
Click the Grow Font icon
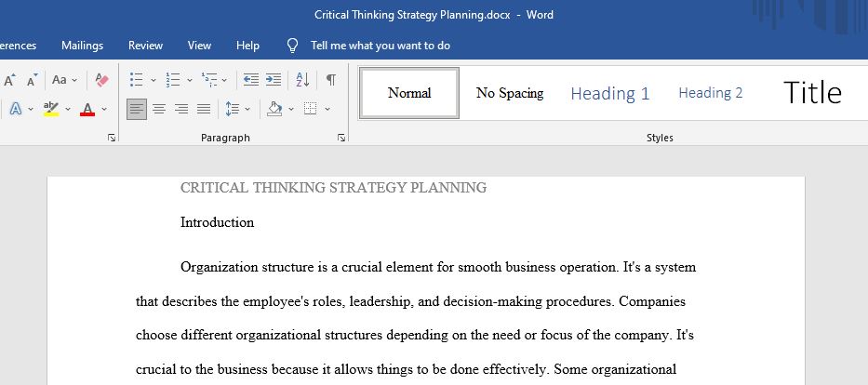(10, 80)
